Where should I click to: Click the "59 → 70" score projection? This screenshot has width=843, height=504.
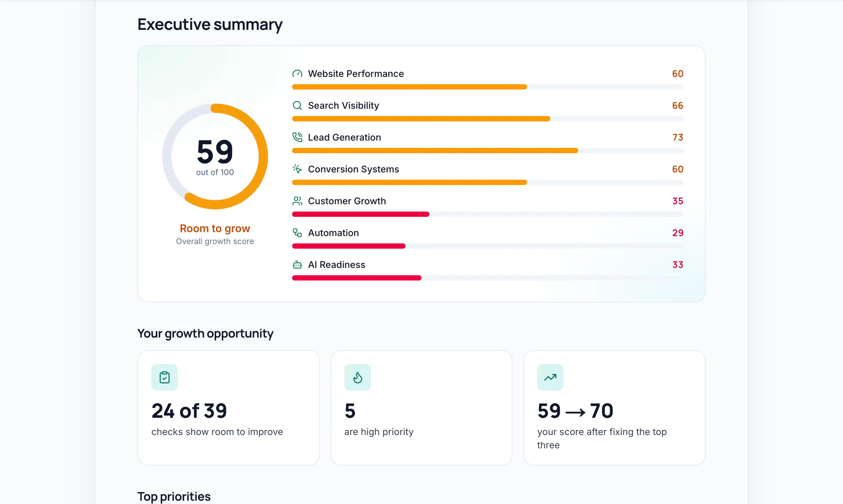coord(575,411)
